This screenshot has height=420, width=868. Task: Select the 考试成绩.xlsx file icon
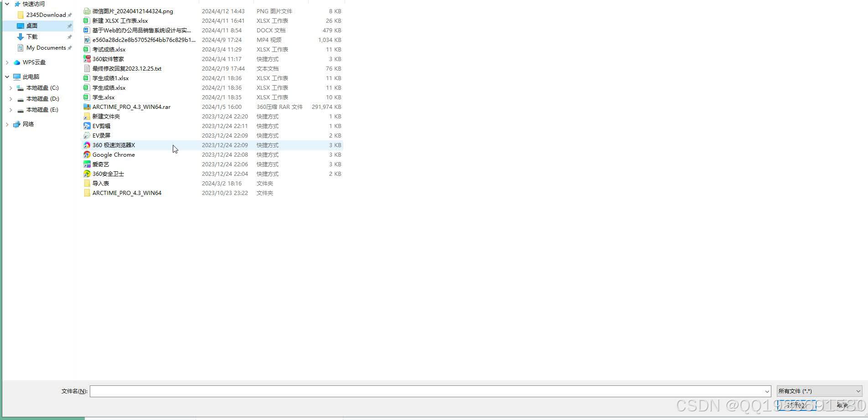point(87,49)
